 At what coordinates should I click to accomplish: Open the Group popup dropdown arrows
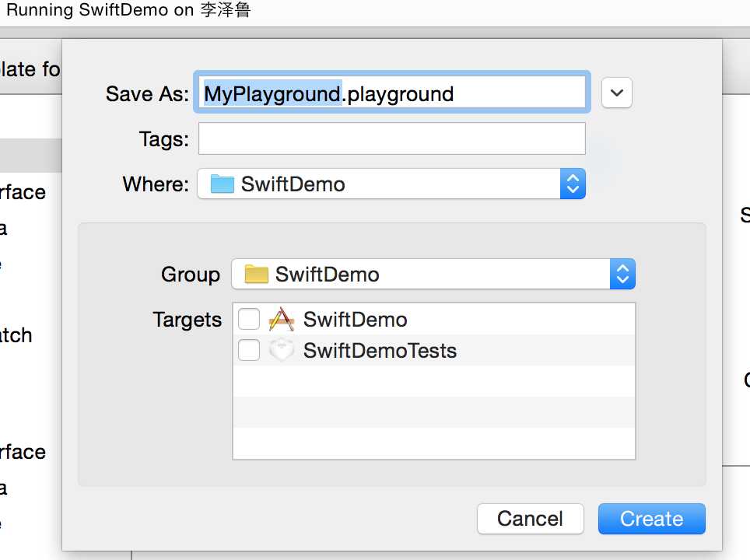622,275
